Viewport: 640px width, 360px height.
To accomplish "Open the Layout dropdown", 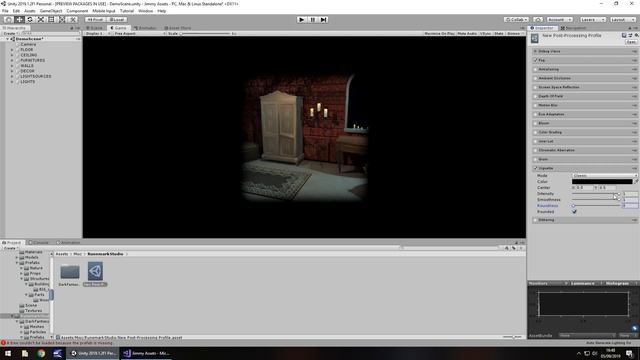I will point(622,19).
